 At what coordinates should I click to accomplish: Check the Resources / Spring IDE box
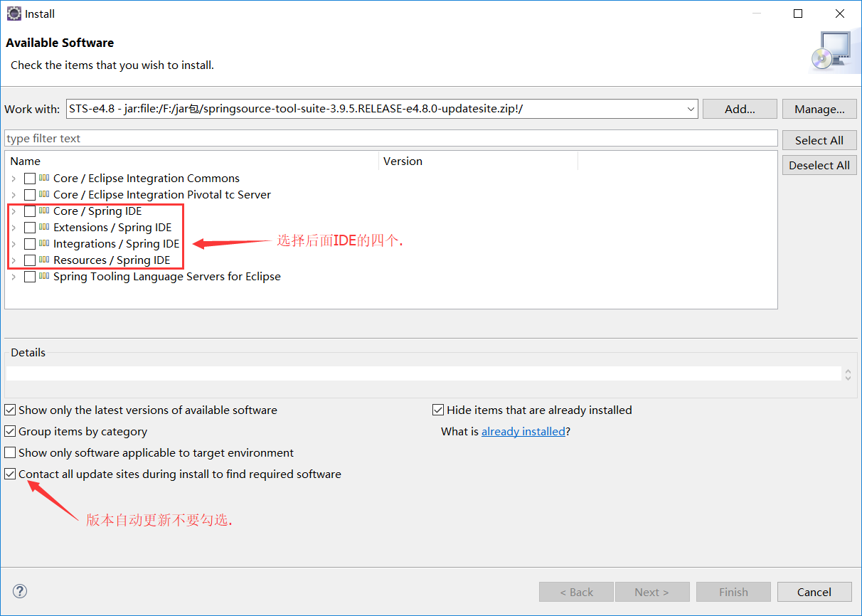pos(30,260)
